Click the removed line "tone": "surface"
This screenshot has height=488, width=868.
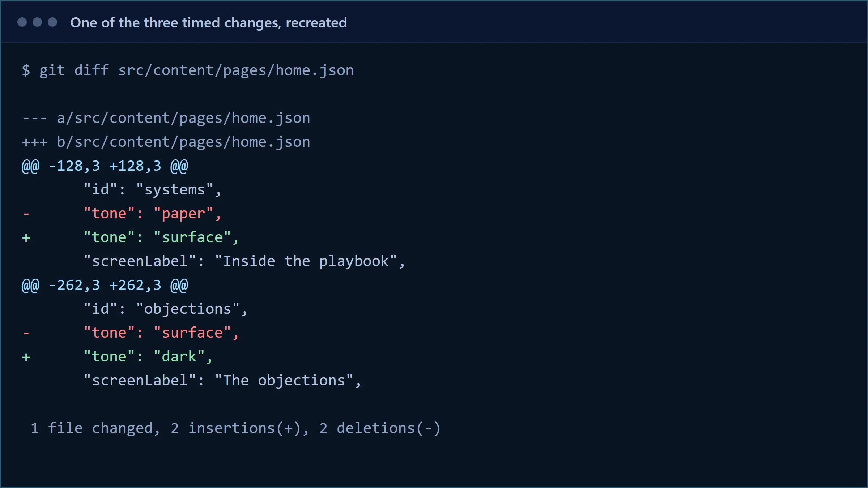(130, 333)
